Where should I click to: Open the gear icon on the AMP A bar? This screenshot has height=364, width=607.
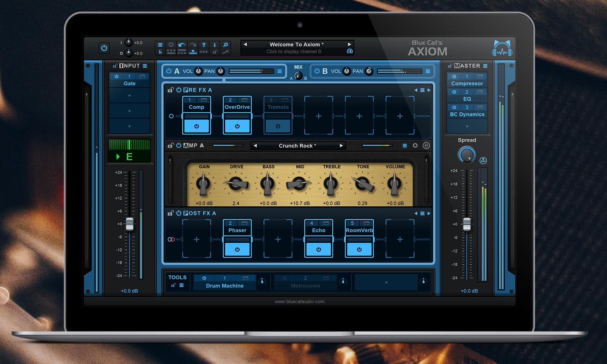415,145
